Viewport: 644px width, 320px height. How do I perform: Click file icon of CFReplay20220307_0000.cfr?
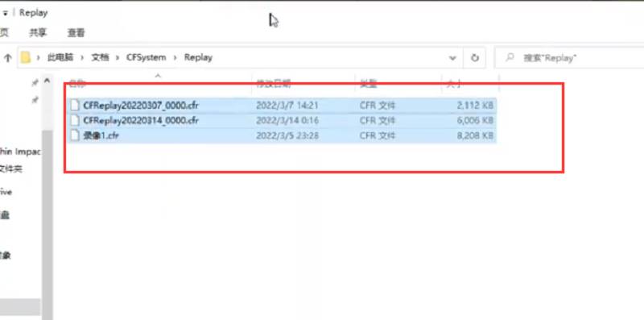coord(74,106)
